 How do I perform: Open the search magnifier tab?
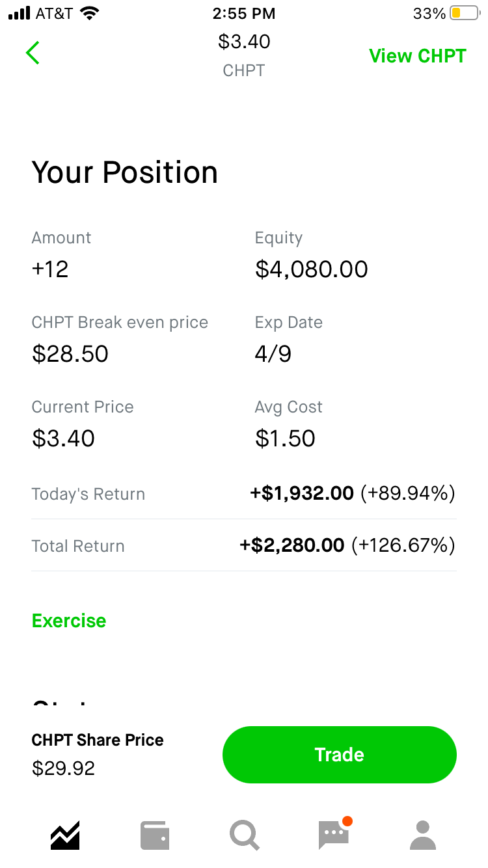tap(245, 835)
